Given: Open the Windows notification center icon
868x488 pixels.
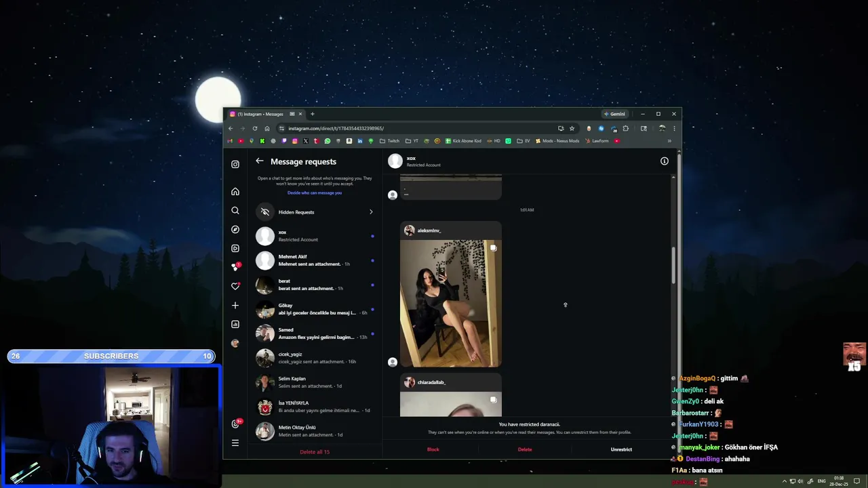Looking at the screenshot, I should point(856,481).
